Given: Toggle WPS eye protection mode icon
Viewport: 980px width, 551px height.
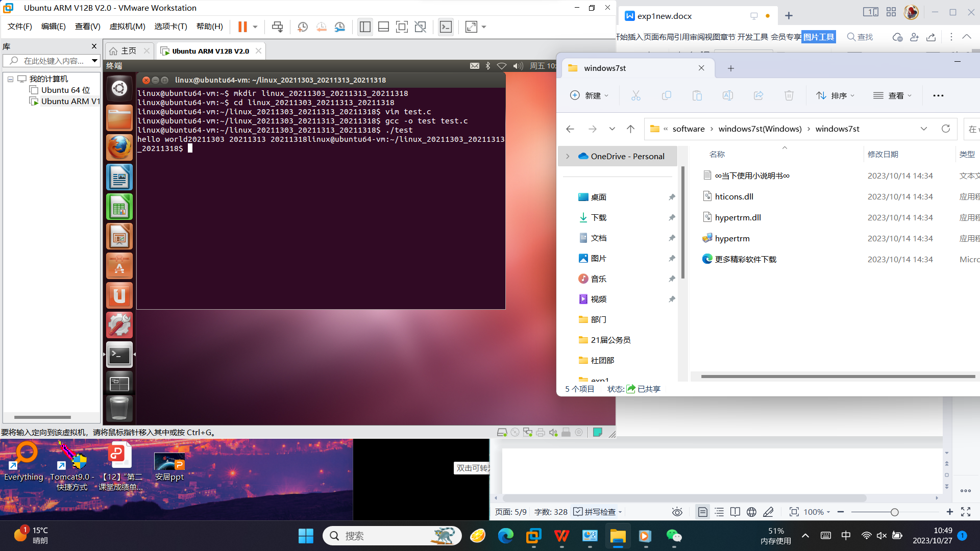Looking at the screenshot, I should [677, 512].
